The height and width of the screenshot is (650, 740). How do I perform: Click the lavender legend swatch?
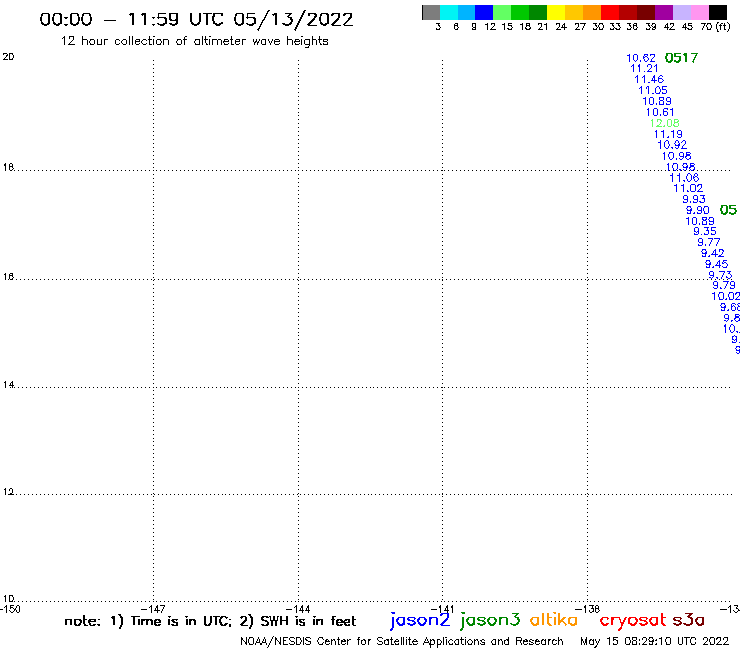(682, 12)
